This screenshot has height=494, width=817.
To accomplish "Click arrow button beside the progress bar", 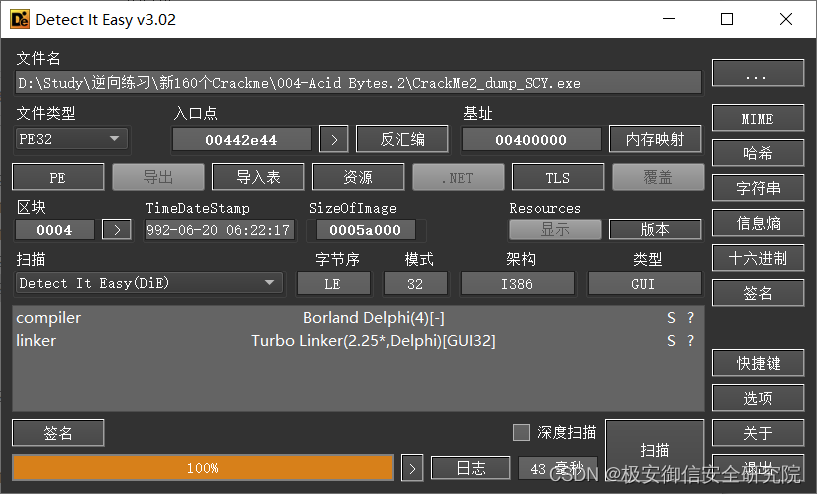I will pyautogui.click(x=412, y=468).
